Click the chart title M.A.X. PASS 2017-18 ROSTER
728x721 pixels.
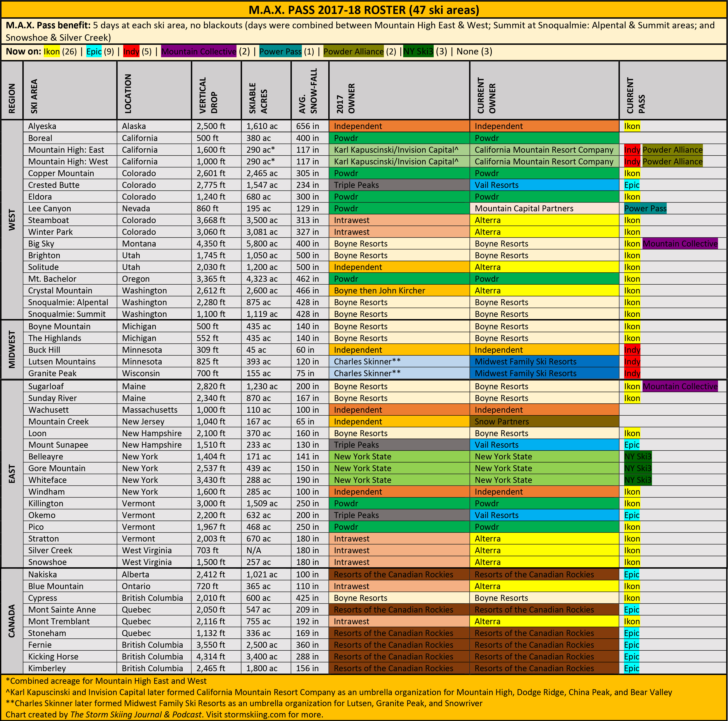[364, 10]
